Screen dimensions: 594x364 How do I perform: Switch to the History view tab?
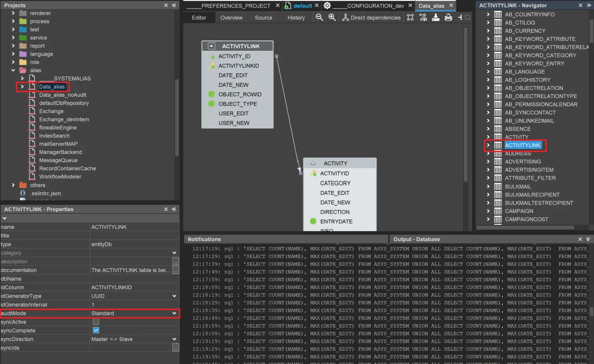click(296, 18)
